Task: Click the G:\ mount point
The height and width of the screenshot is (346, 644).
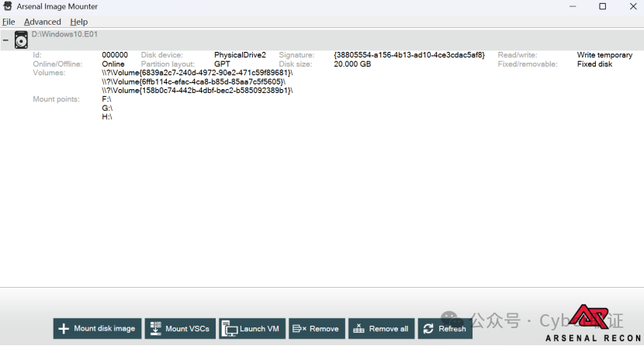Action: (x=107, y=108)
